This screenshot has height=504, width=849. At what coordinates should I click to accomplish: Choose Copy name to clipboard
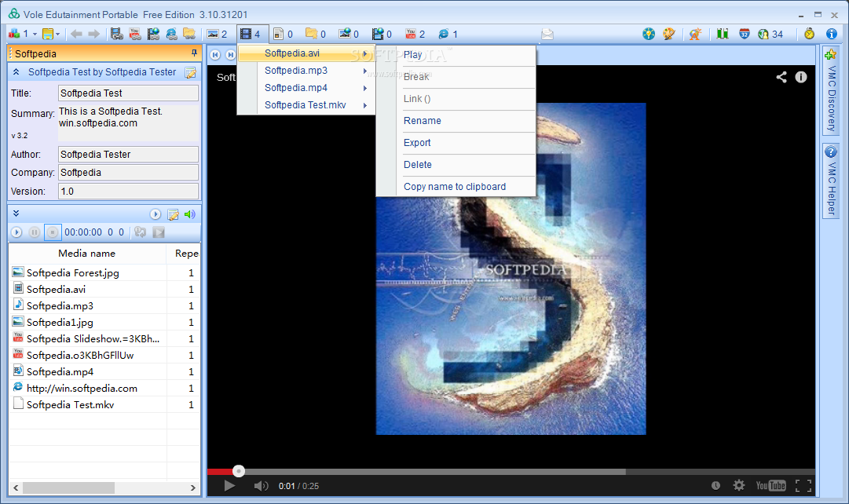pyautogui.click(x=456, y=187)
